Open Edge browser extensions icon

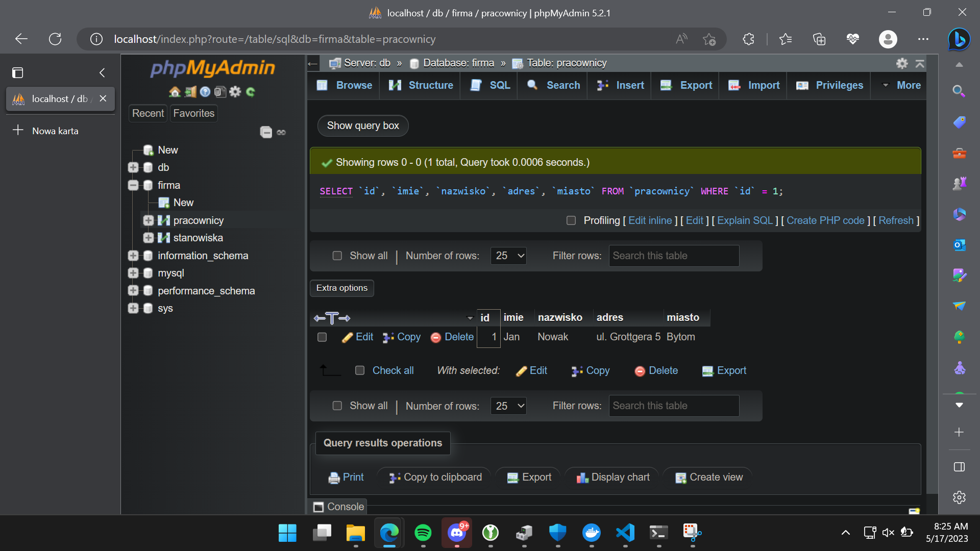748,39
